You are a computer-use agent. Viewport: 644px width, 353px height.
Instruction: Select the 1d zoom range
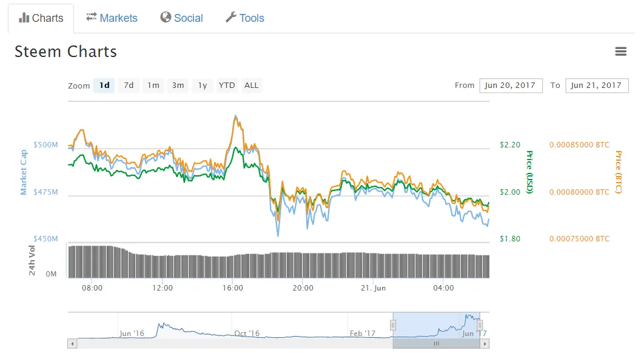[104, 86]
